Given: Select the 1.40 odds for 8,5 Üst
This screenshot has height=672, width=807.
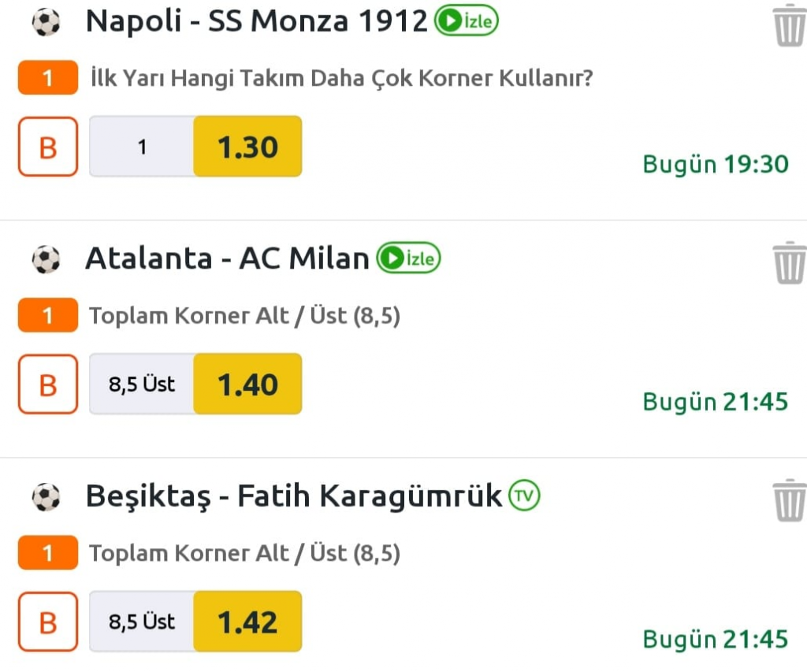Looking at the screenshot, I should click(247, 384).
